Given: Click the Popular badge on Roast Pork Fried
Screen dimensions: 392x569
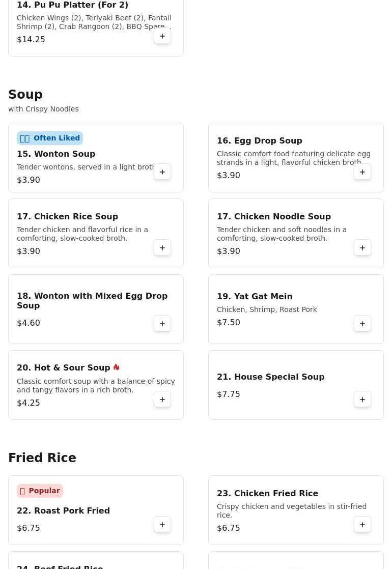Looking at the screenshot, I should 40,491.
